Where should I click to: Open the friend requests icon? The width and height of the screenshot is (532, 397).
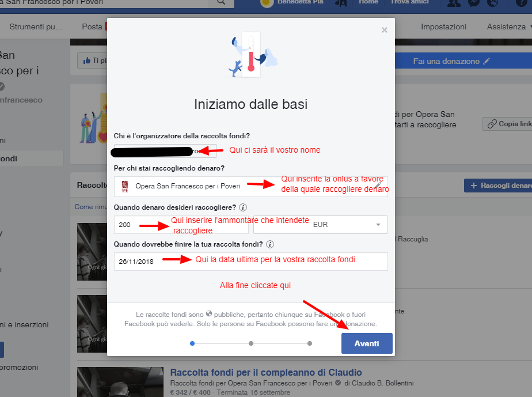[454, 2]
